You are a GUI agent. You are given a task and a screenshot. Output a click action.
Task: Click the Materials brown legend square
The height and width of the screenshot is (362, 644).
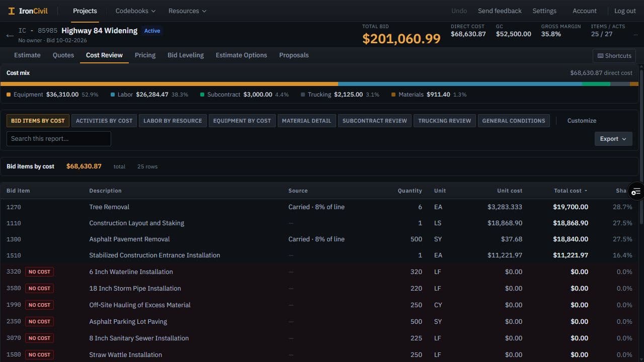coord(393,95)
